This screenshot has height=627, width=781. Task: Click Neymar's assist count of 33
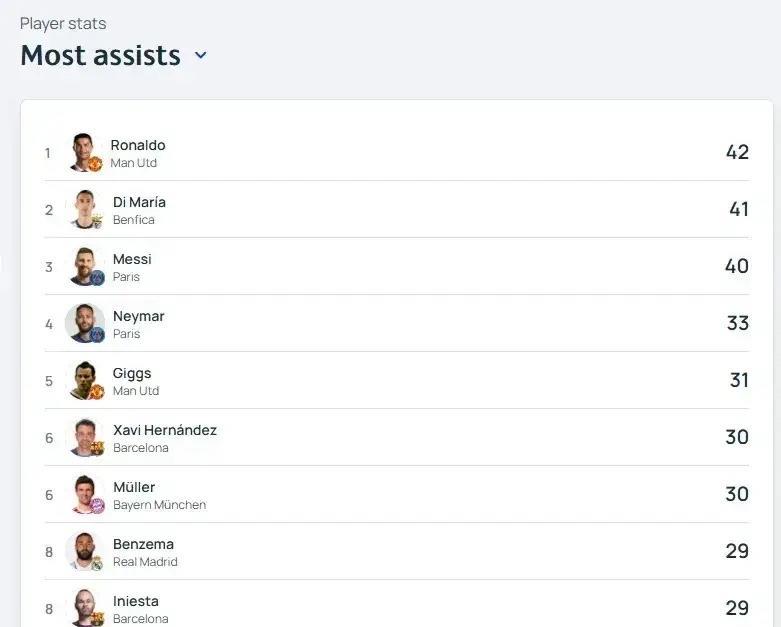point(737,323)
